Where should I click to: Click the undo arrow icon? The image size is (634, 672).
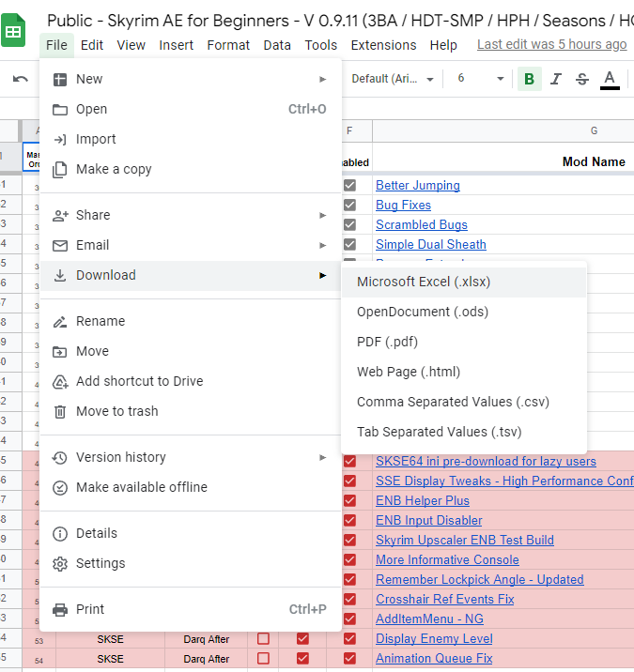click(20, 79)
